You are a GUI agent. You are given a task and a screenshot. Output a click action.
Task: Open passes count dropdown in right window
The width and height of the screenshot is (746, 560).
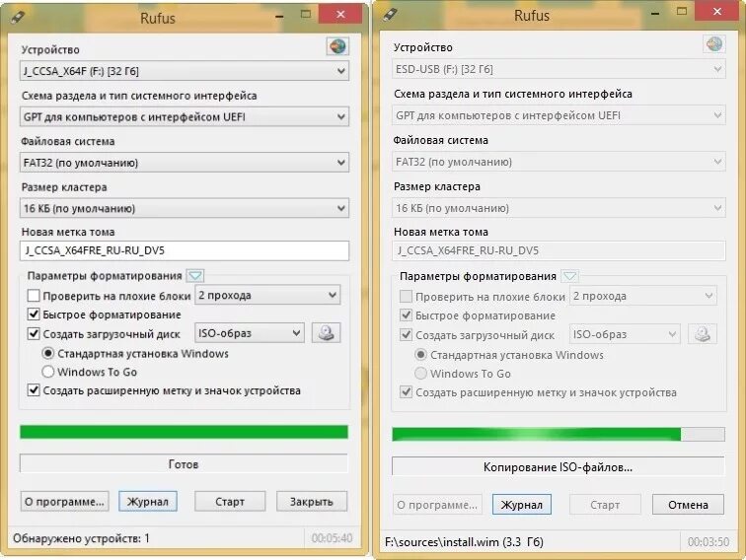pyautogui.click(x=642, y=296)
